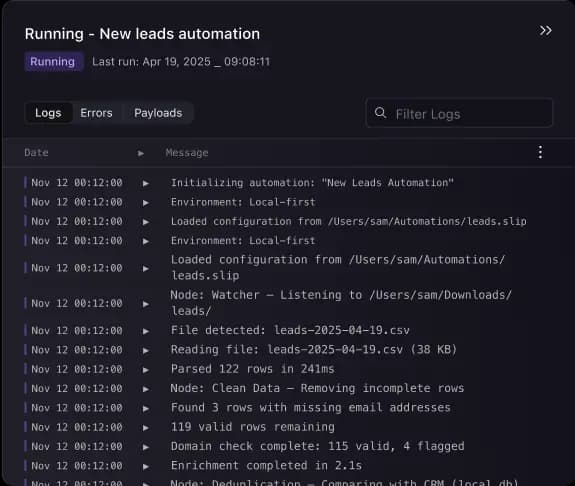This screenshot has width=575, height=486.
Task: Open the three-dot options menu in table header
Action: pos(540,152)
